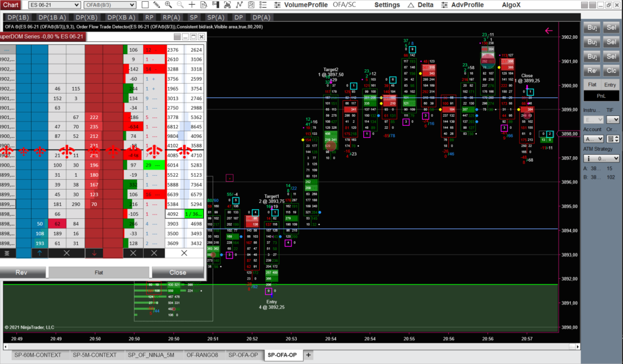Screen dimensions: 623x364
Task: Open the properties list icon
Action: pyautogui.click(x=263, y=5)
